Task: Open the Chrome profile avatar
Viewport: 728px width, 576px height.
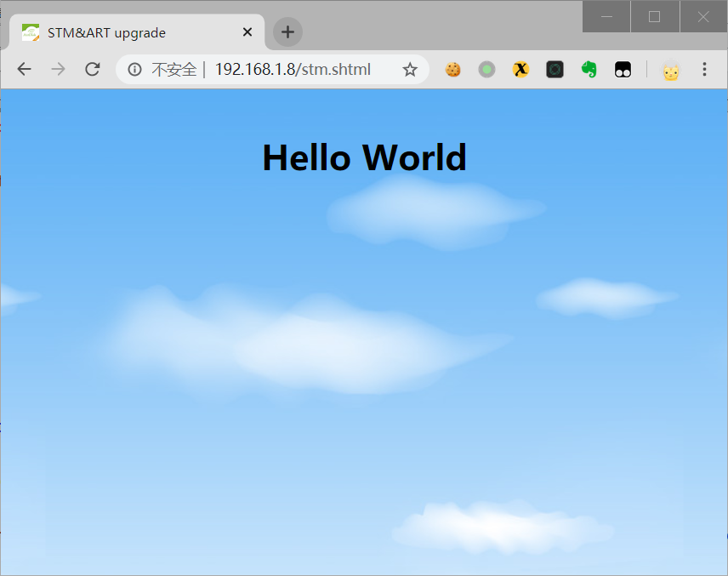Action: [x=671, y=71]
